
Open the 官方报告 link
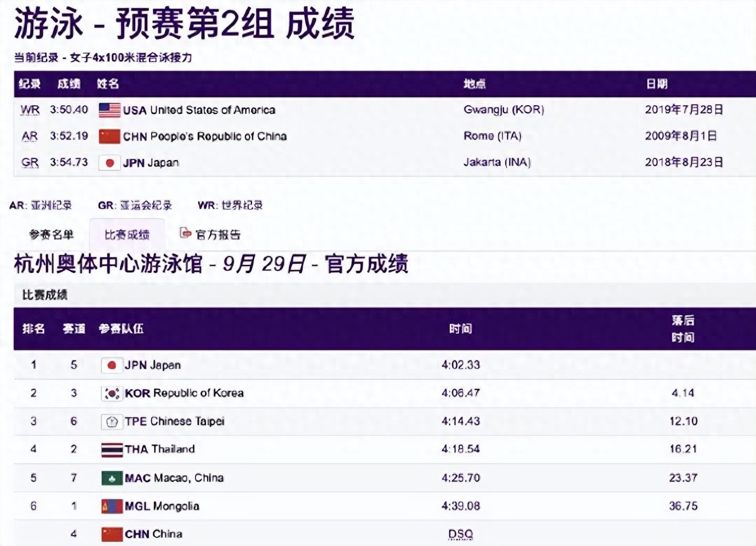(x=218, y=235)
